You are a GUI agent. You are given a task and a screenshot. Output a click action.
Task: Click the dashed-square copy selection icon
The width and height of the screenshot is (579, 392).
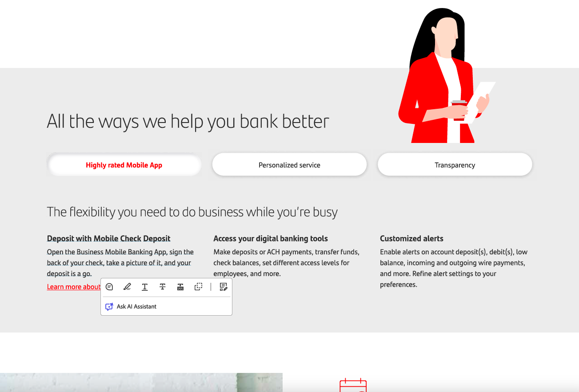199,287
